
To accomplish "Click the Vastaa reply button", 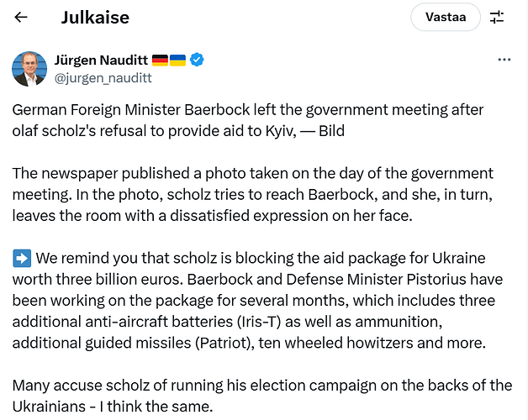I will point(445,17).
